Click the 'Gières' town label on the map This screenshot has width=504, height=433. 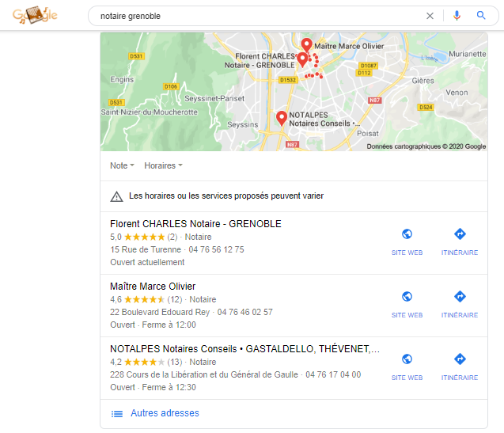pyautogui.click(x=423, y=81)
